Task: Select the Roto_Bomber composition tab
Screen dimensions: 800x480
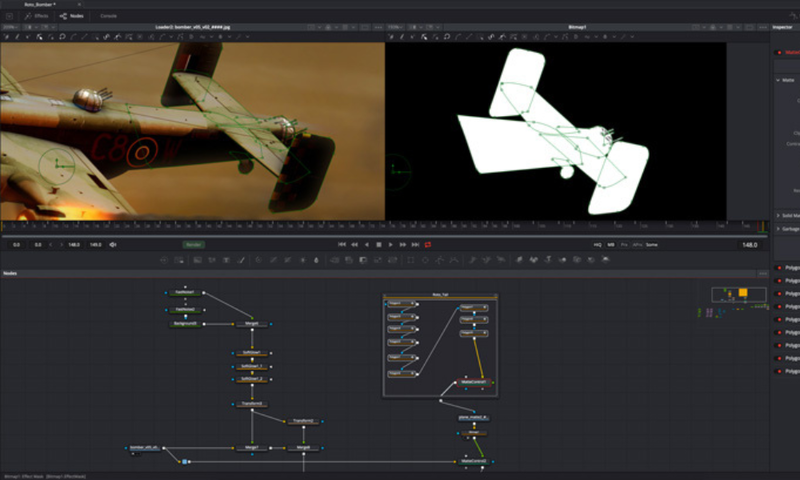Action: tap(40, 4)
